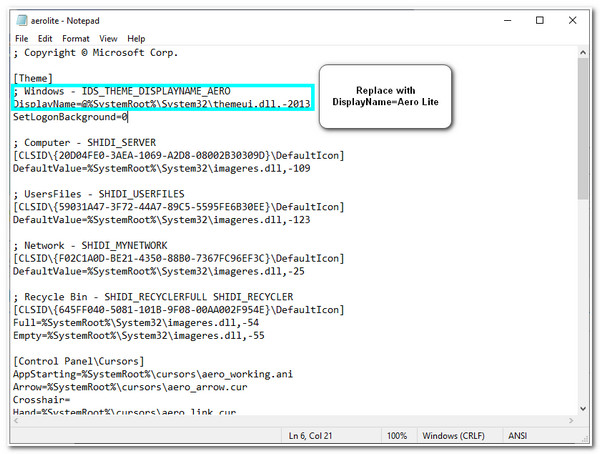Click the 'Empty=%SystemRoot%' imageres.dll,-55 line
The width and height of the screenshot is (600, 454).
coord(139,336)
